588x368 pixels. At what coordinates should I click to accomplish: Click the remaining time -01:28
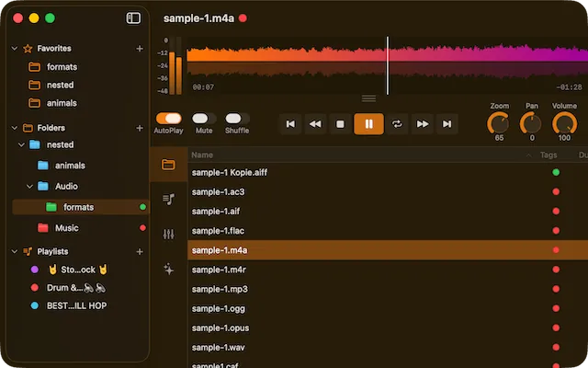click(569, 87)
